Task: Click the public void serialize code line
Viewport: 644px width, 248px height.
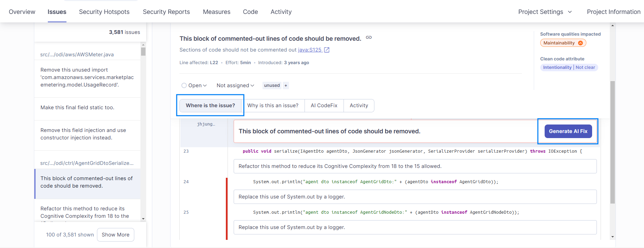Action: click(x=412, y=151)
